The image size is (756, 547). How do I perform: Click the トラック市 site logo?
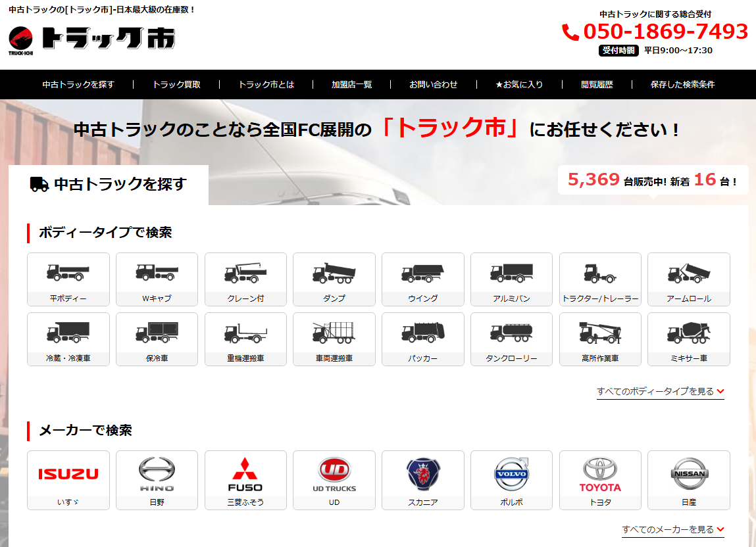[91, 39]
